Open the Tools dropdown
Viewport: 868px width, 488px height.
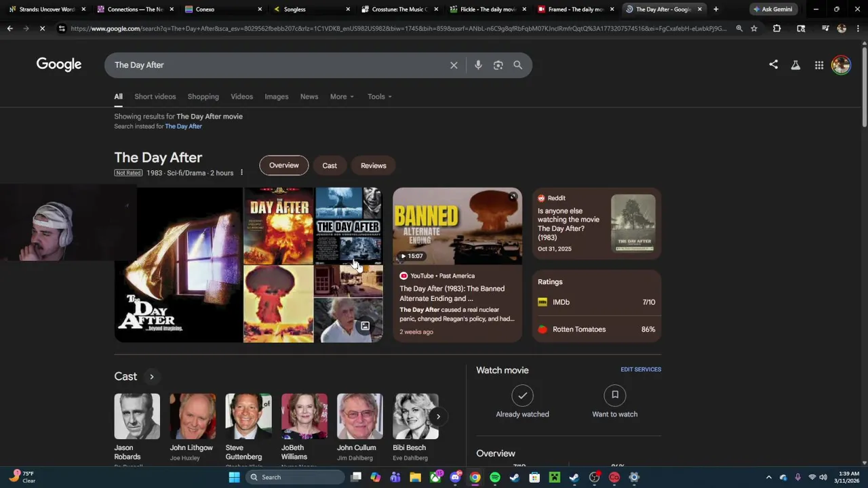point(380,96)
